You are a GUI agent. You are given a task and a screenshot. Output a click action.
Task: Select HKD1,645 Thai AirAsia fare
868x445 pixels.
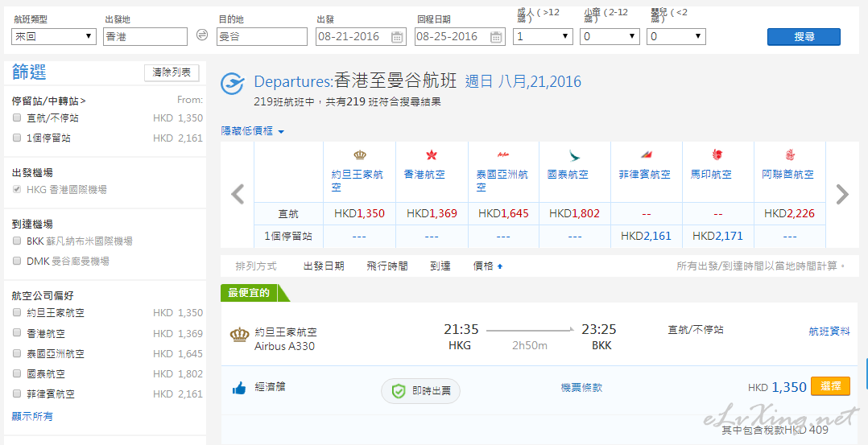pyautogui.click(x=503, y=213)
